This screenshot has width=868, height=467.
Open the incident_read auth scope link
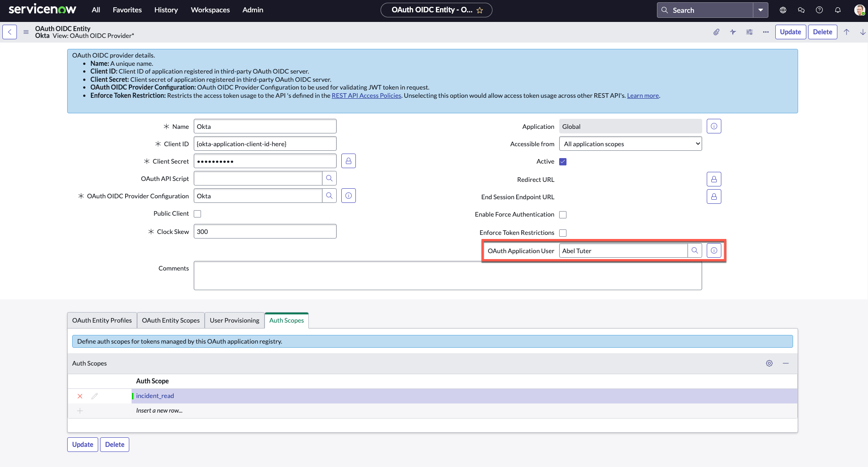155,396
